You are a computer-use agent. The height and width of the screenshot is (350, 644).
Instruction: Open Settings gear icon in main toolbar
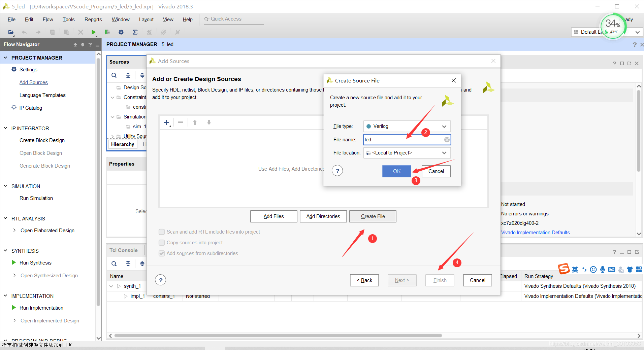click(121, 32)
